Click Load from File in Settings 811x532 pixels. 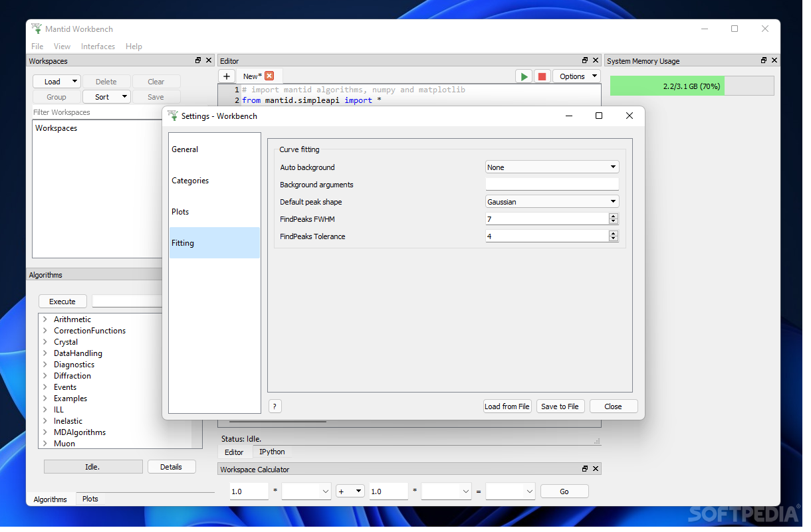(507, 406)
